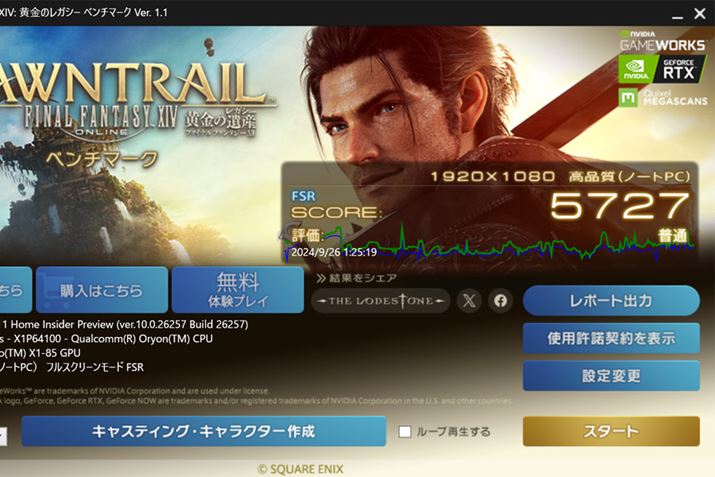This screenshot has width=715, height=477.
Task: Open The Lodestone share button
Action: point(381,301)
